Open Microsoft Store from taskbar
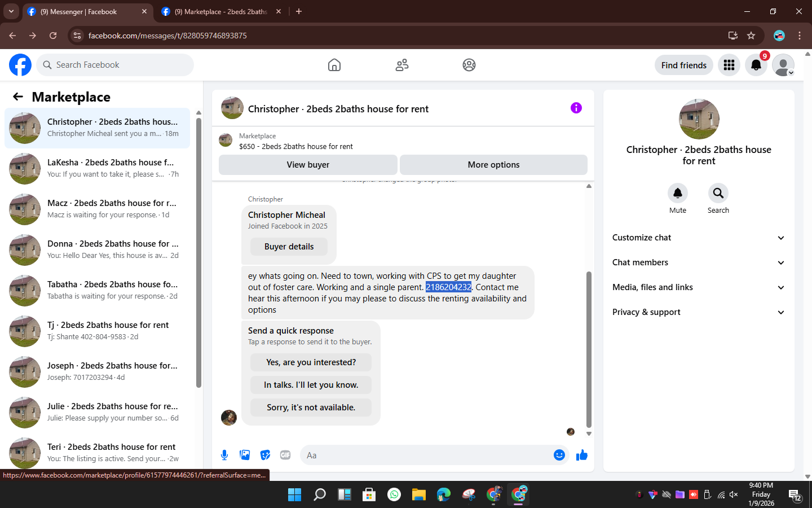Viewport: 812px width, 508px height. click(369, 494)
